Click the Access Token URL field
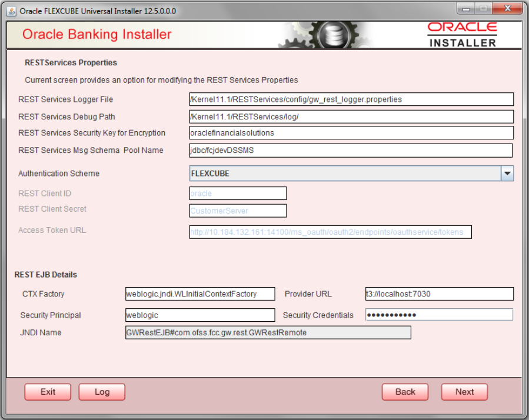This screenshot has height=420, width=529. pos(330,232)
